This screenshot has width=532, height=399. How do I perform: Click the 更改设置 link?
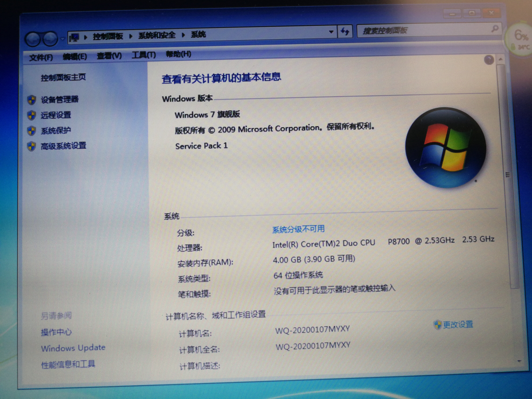458,324
